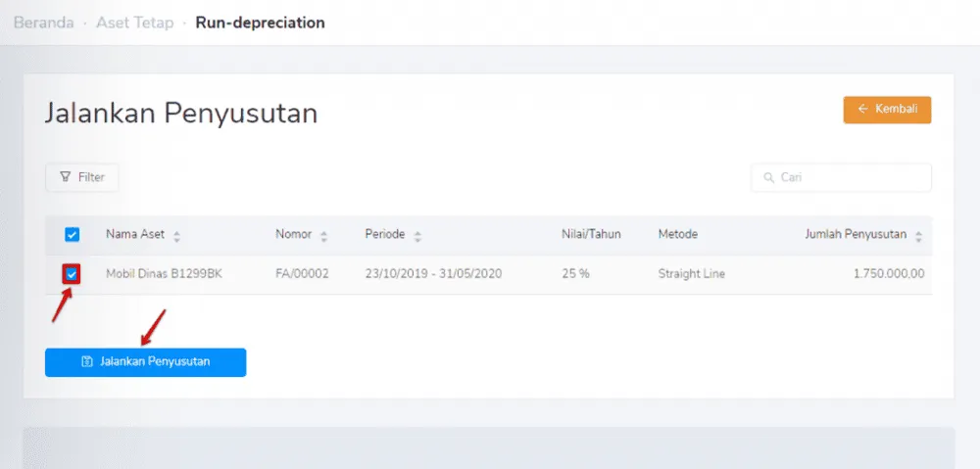Click the magnifier search icon
This screenshot has width=980, height=469.
click(767, 177)
